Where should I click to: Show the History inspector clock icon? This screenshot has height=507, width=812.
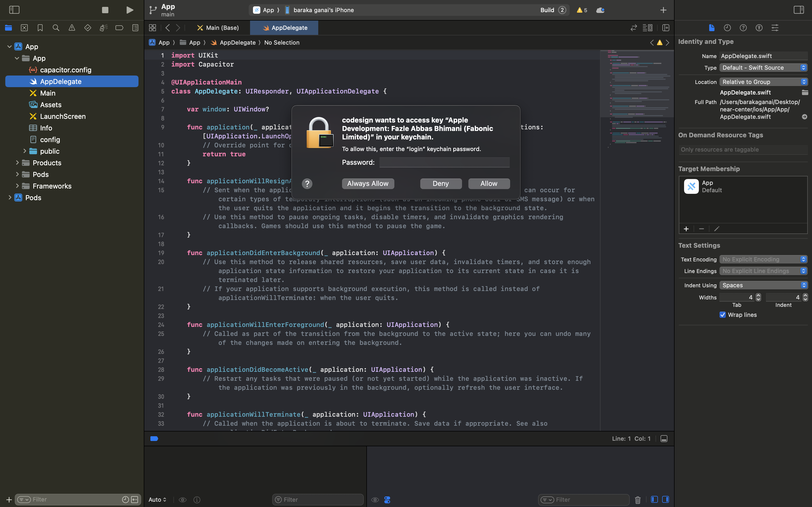[727, 28]
